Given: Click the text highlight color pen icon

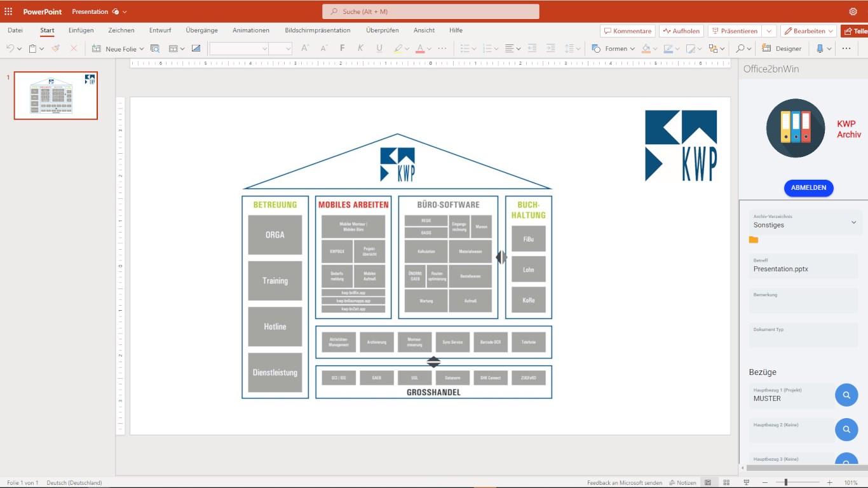Looking at the screenshot, I should (398, 48).
